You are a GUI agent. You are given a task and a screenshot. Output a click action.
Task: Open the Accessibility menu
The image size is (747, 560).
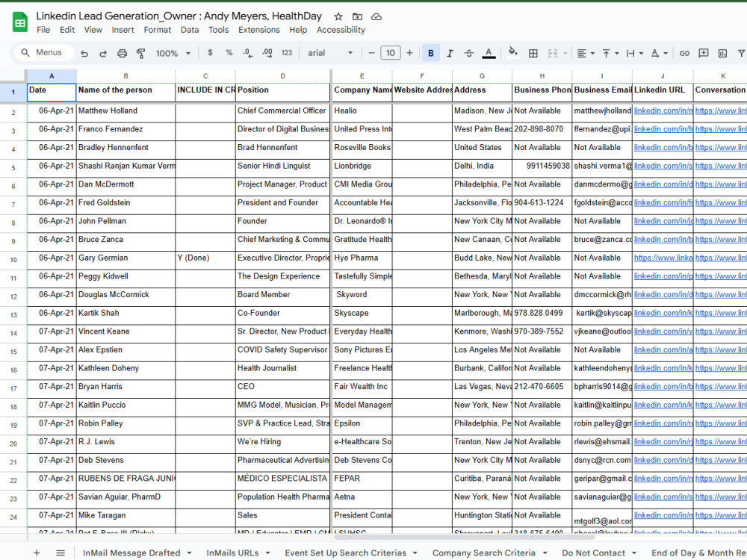click(341, 30)
